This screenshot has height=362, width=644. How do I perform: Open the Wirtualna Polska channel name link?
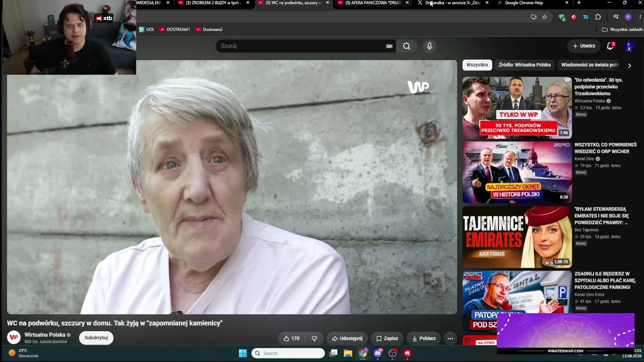point(45,335)
